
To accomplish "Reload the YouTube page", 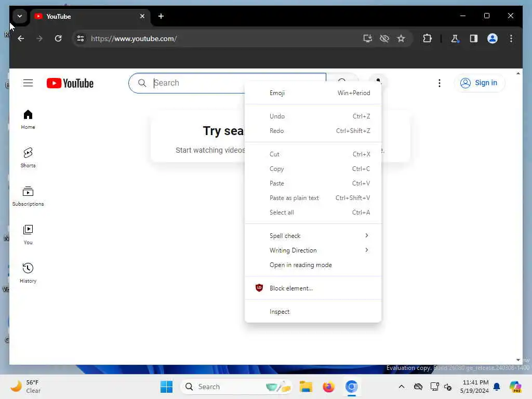I will point(58,38).
